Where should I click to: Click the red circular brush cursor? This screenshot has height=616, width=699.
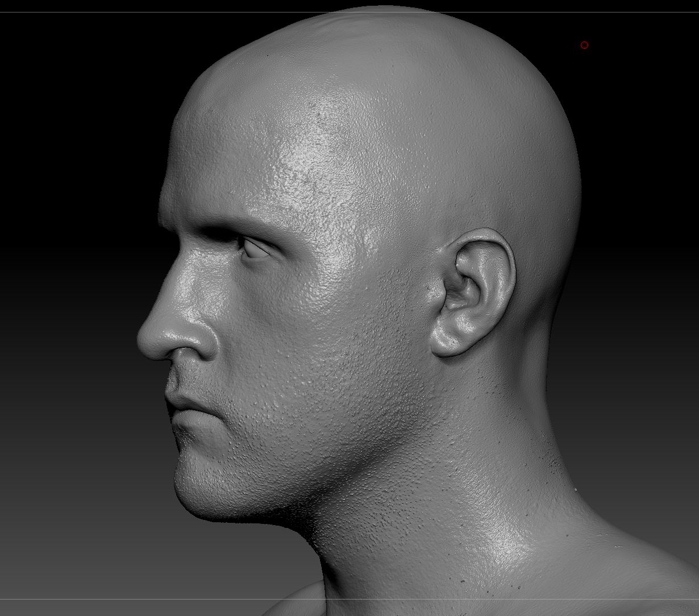[584, 45]
